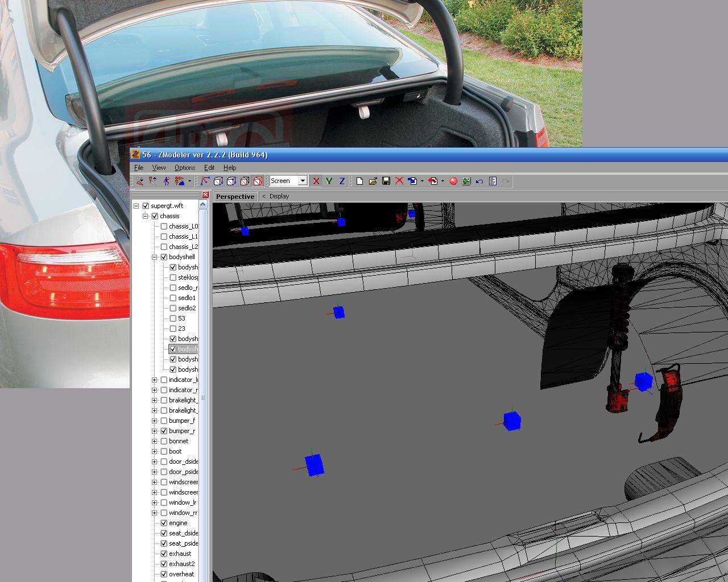
Task: Uncheck the bodyshell node checkbox
Action: click(x=164, y=257)
